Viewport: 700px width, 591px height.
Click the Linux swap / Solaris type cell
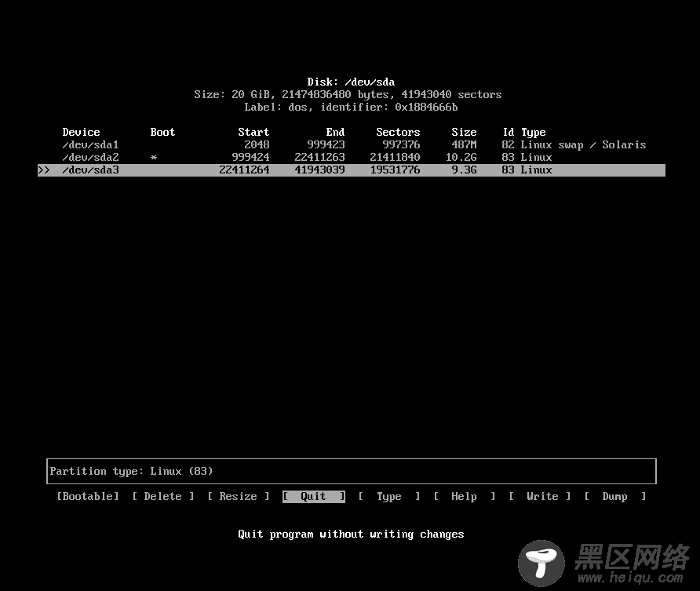tap(583, 144)
